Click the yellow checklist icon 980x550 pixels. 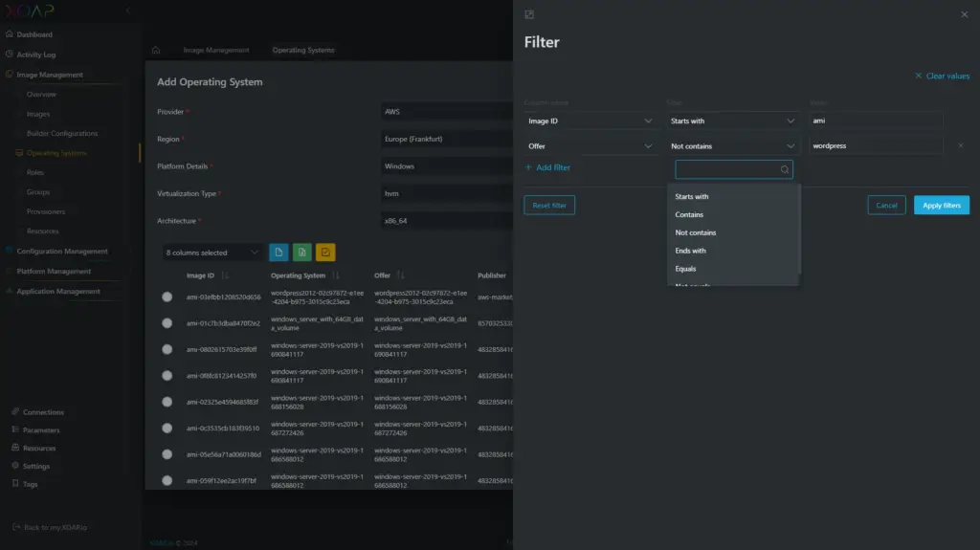click(325, 253)
